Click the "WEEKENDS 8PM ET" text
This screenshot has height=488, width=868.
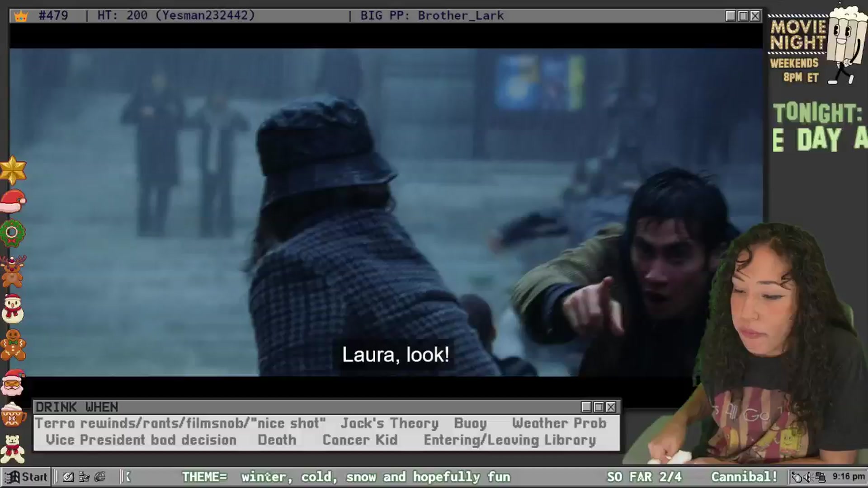pos(795,70)
